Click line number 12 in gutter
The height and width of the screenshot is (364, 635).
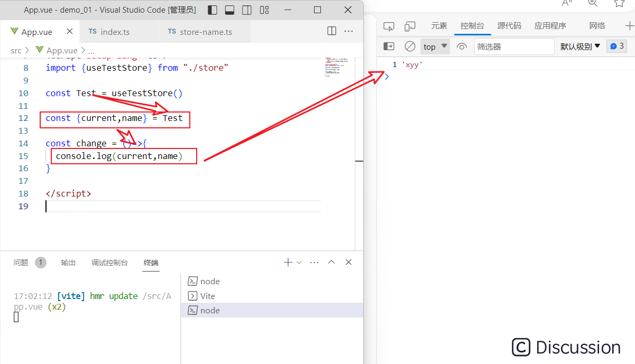click(23, 118)
